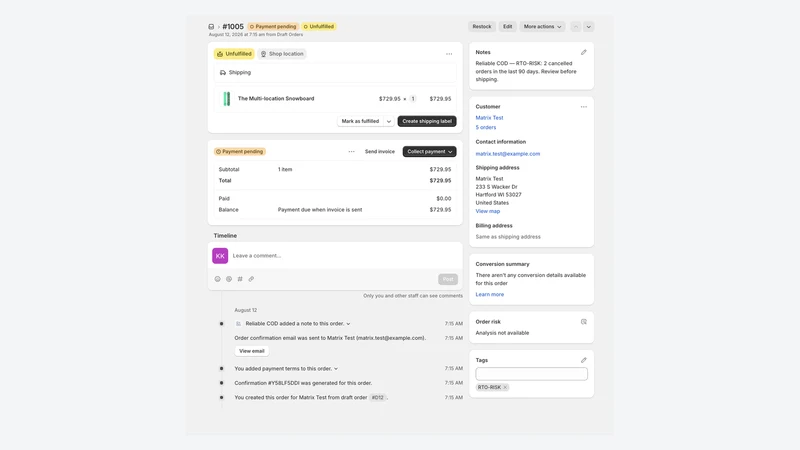This screenshot has width=800, height=450.
Task: Open the 5 orders link
Action: 486,128
